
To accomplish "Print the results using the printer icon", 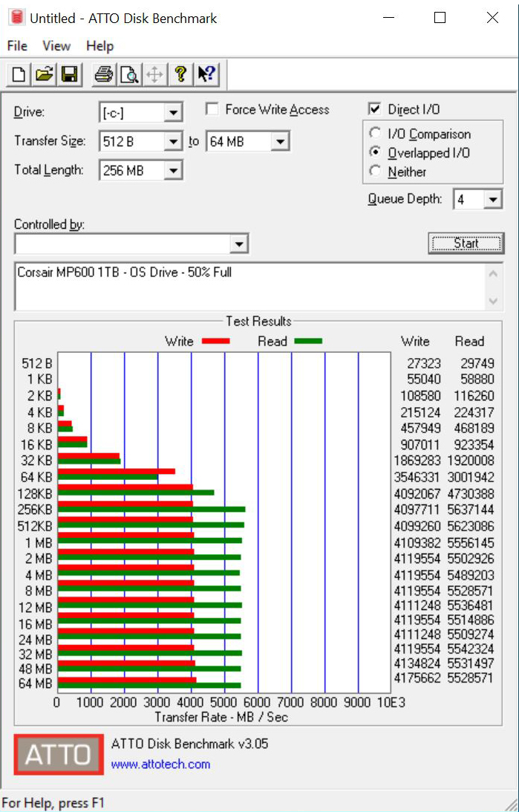I will [104, 74].
